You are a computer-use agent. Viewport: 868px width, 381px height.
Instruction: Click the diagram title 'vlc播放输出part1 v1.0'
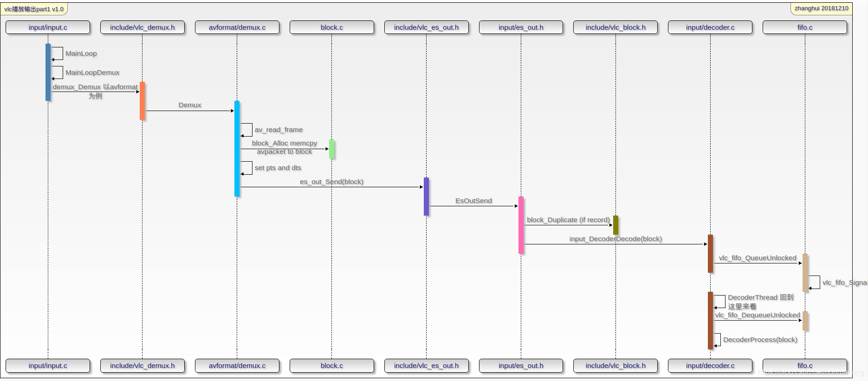coord(34,9)
